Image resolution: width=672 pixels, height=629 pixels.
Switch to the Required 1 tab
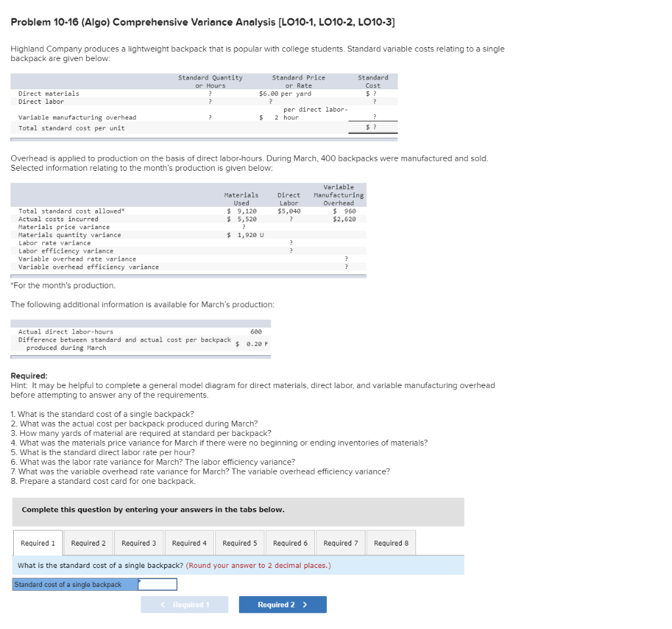[37, 542]
